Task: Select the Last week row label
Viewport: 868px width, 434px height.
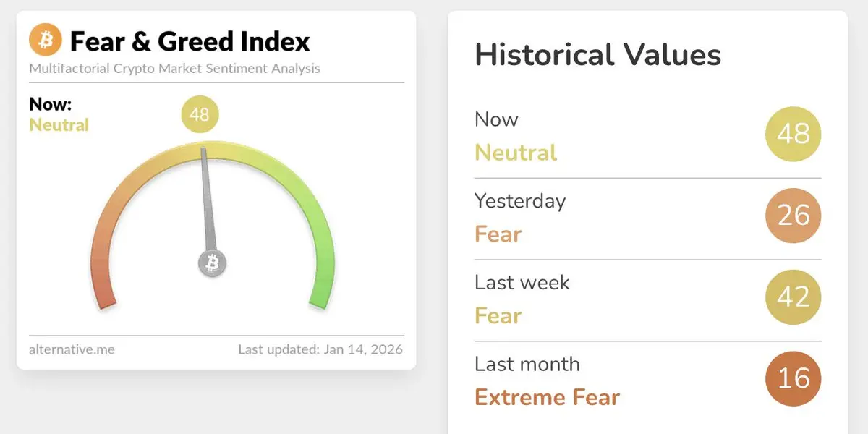Action: 522,282
